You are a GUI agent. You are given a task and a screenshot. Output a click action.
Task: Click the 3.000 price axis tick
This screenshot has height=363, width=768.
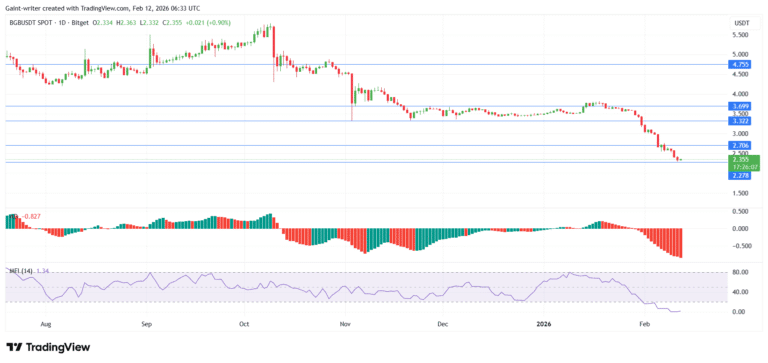click(740, 134)
